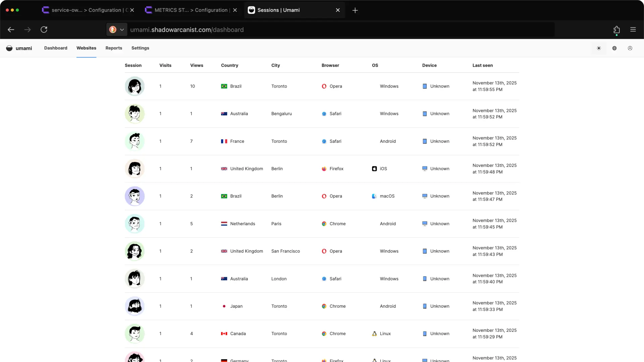The width and height of the screenshot is (644, 362).
Task: Go back to previous page
Action: (11, 30)
